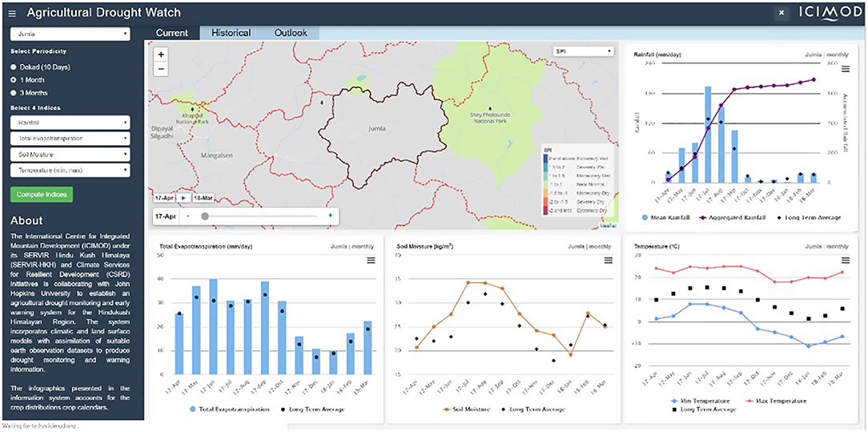This screenshot has height=432, width=868.
Task: Toggle Rainfall chart Long Term Average legend
Action: 809,218
